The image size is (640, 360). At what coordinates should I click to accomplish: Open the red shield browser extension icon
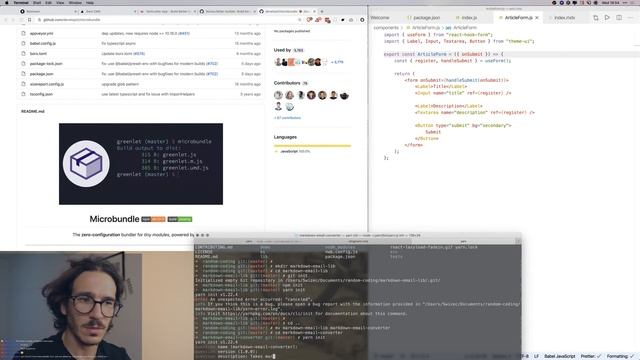coord(309,20)
